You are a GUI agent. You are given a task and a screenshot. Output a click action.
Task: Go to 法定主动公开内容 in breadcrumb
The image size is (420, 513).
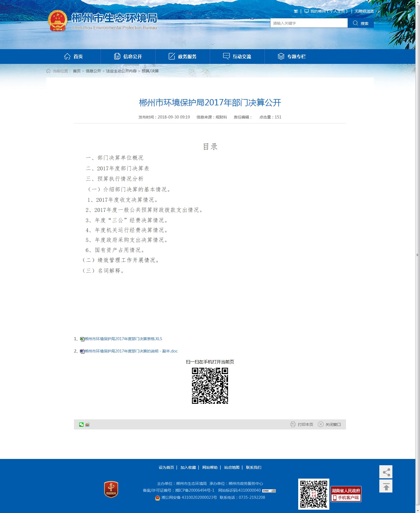pos(121,71)
